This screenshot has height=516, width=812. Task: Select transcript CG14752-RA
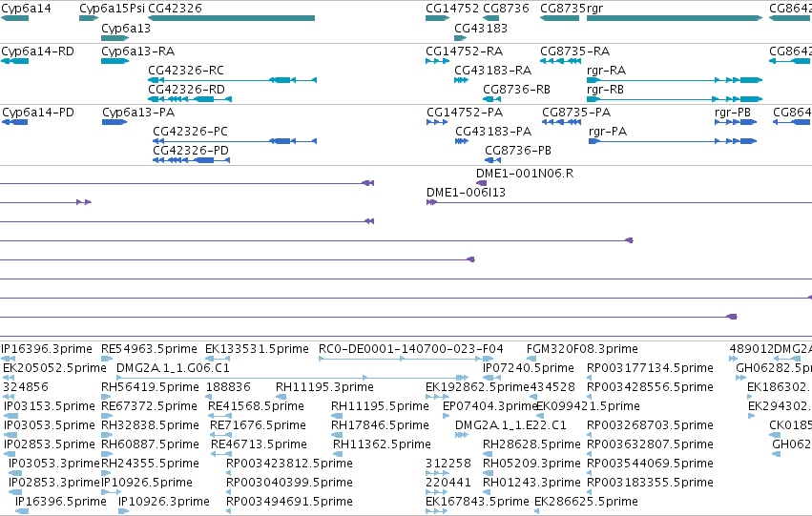[438, 61]
